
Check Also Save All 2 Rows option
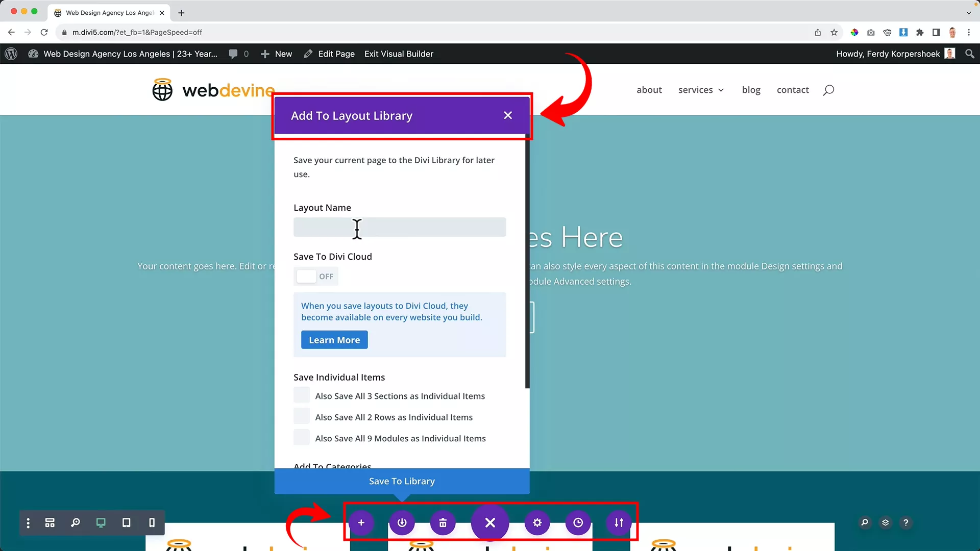(302, 416)
